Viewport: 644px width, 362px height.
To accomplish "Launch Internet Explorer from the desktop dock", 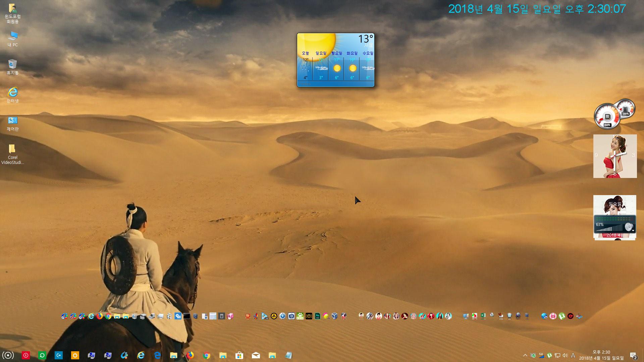I will [91, 316].
